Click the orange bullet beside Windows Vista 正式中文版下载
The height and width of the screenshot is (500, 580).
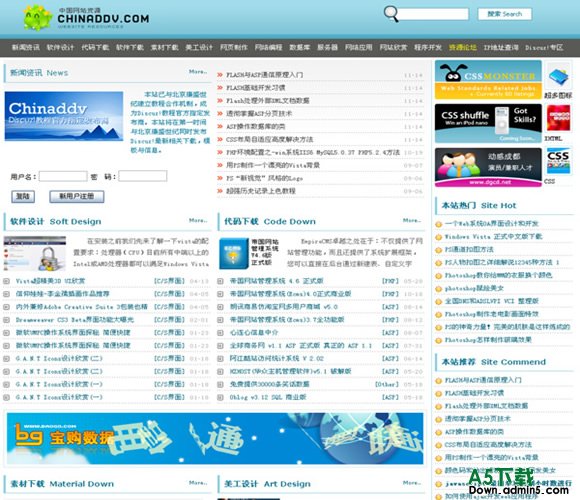click(x=438, y=237)
